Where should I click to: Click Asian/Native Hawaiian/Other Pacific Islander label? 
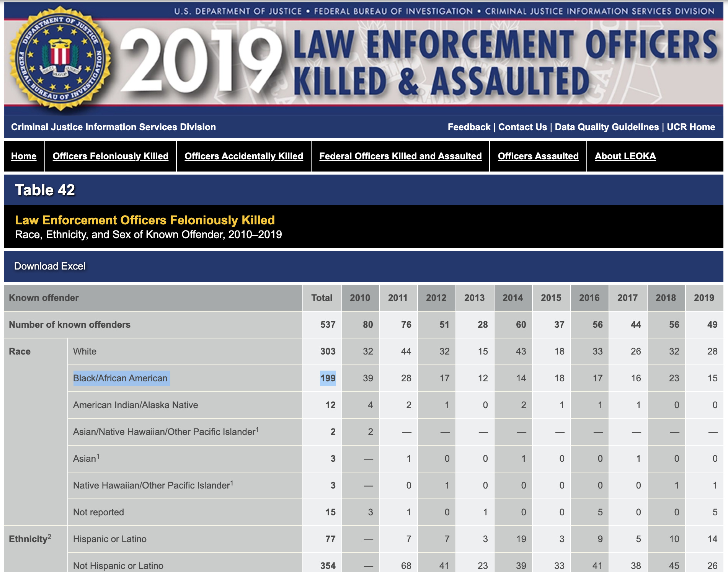[x=166, y=431]
